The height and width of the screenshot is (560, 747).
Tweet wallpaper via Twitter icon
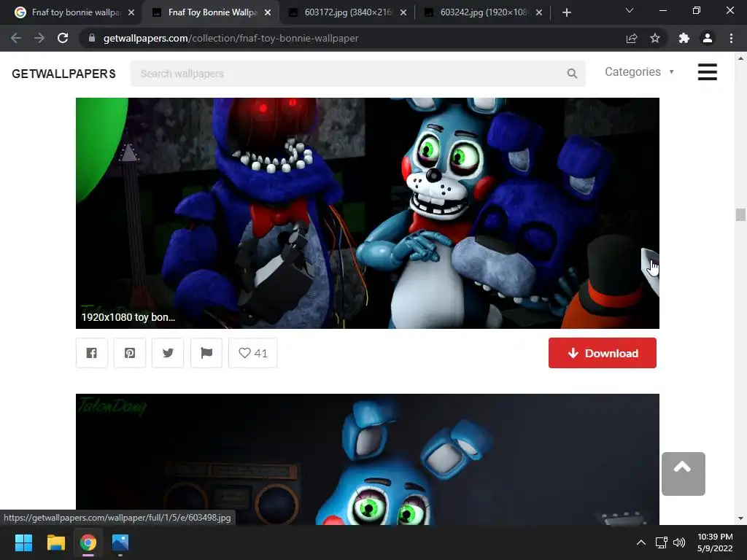[168, 353]
